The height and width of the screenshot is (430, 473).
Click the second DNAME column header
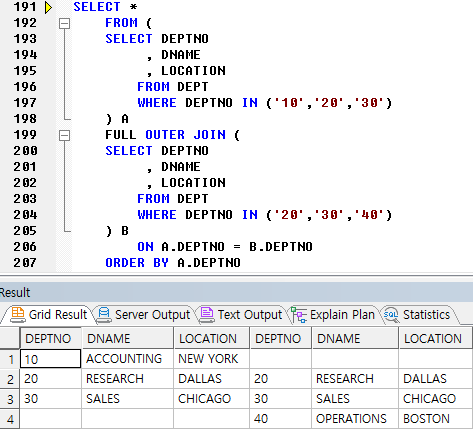(x=355, y=338)
